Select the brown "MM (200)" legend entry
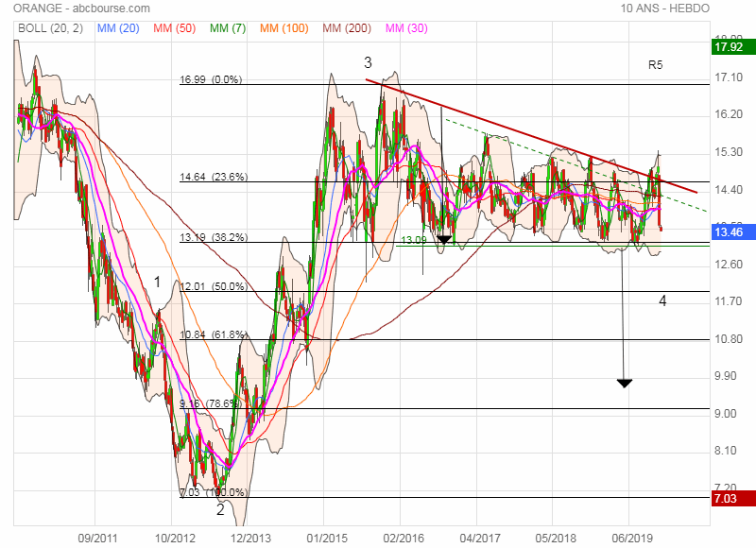756x548 pixels. click(x=347, y=28)
